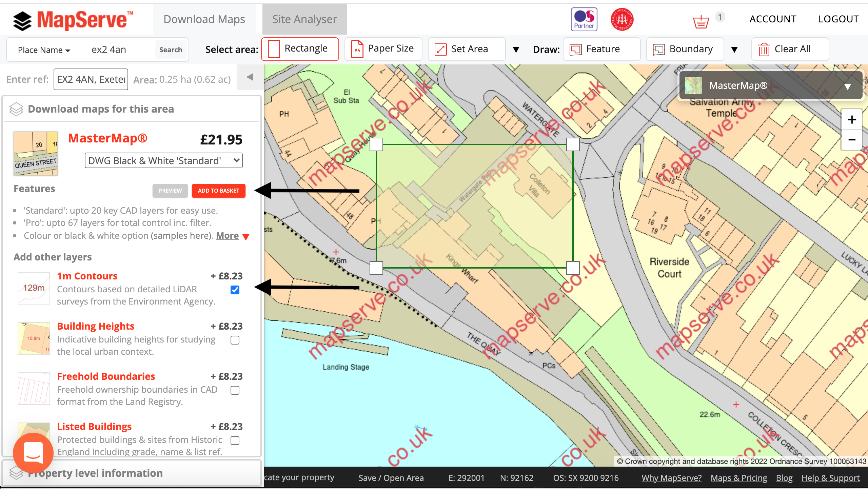Screen dimensions: 868x489
Task: Click the N: 92162 northing readout
Action: point(517,478)
